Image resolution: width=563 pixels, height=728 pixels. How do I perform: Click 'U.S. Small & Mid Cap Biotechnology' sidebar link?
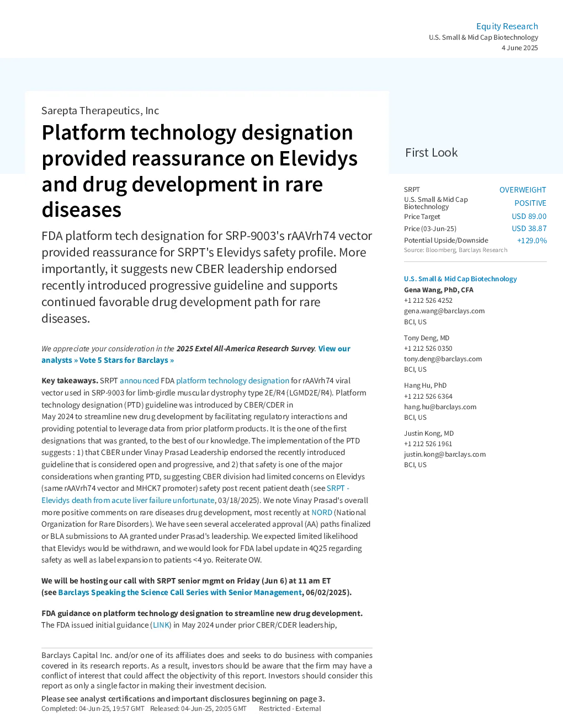(x=460, y=279)
